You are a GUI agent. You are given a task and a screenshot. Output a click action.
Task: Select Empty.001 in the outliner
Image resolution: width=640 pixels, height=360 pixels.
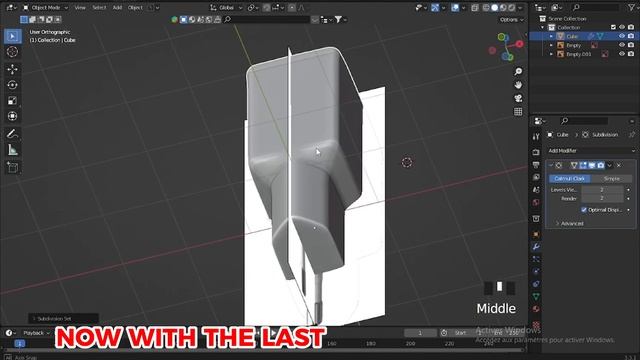pos(578,54)
